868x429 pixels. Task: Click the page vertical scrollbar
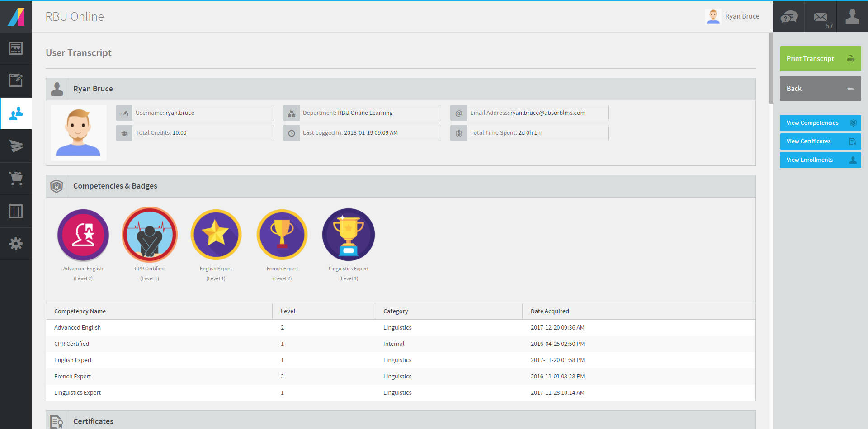[x=771, y=68]
